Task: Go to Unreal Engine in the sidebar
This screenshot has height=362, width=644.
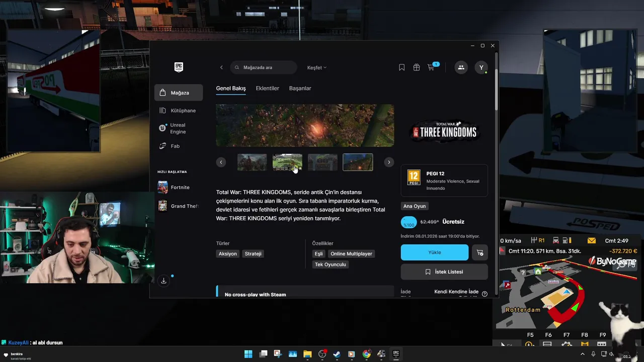Action: 179,128
